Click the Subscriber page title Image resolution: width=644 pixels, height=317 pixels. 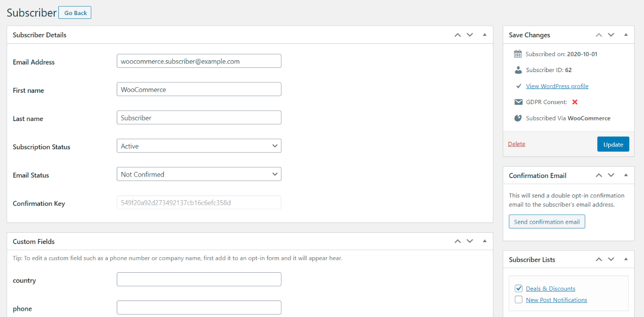click(x=32, y=13)
